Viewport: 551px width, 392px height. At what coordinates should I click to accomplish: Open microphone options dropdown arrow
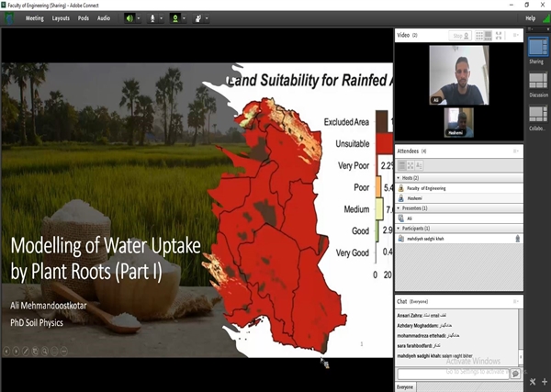[x=162, y=18]
